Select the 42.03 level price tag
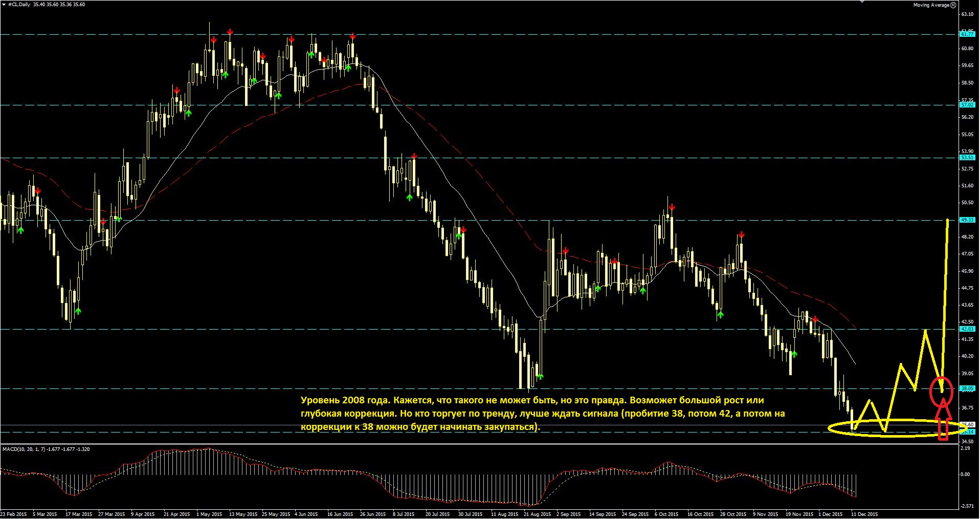 pos(967,329)
